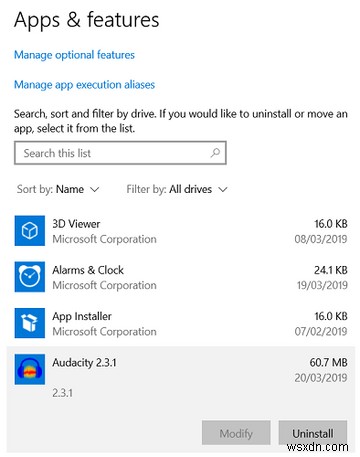This screenshot has height=457, width=360.
Task: Click the date 19/03/2019
Action: 322,285
